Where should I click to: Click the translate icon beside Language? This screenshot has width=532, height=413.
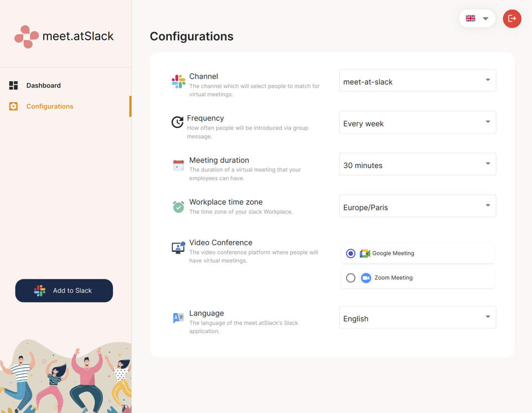point(178,318)
